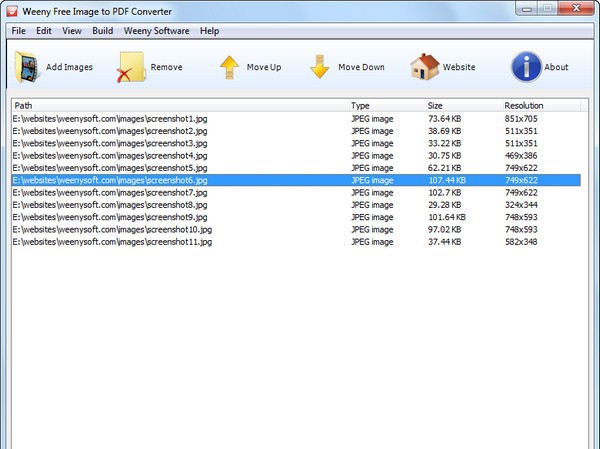Click the Move Down yellow arrow icon

(320, 67)
